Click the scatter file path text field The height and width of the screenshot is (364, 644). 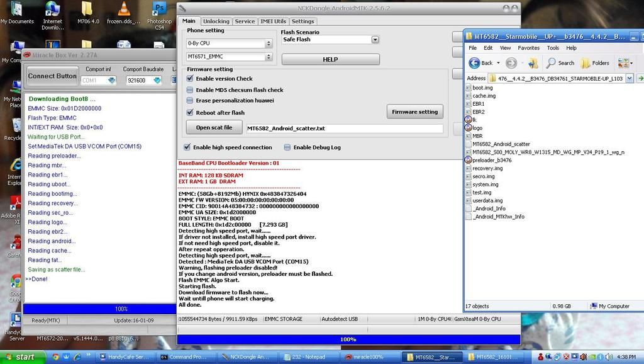345,128
